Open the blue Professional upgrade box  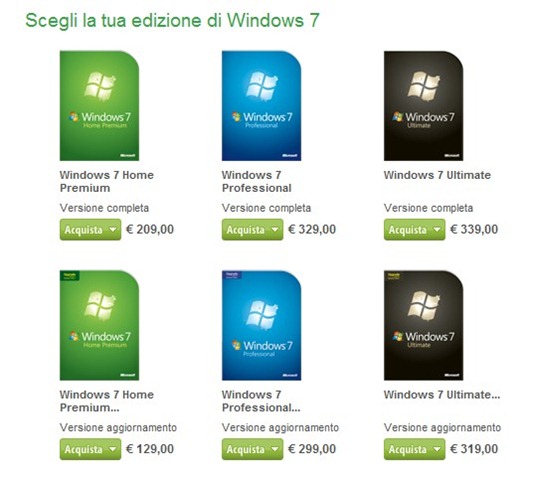pos(261,325)
